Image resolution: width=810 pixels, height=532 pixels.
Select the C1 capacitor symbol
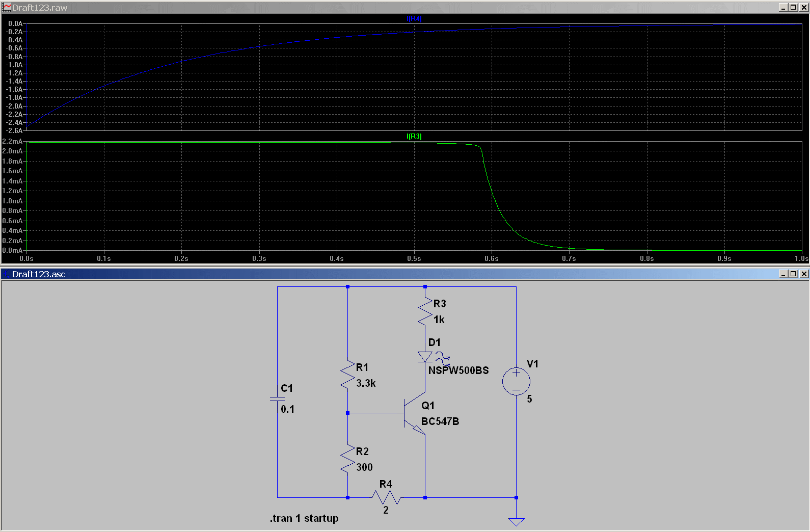[277, 398]
